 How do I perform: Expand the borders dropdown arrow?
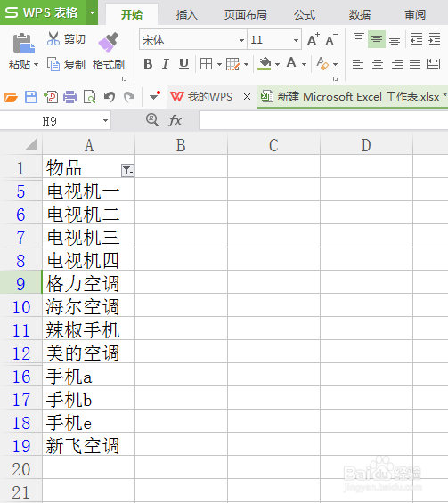click(219, 64)
